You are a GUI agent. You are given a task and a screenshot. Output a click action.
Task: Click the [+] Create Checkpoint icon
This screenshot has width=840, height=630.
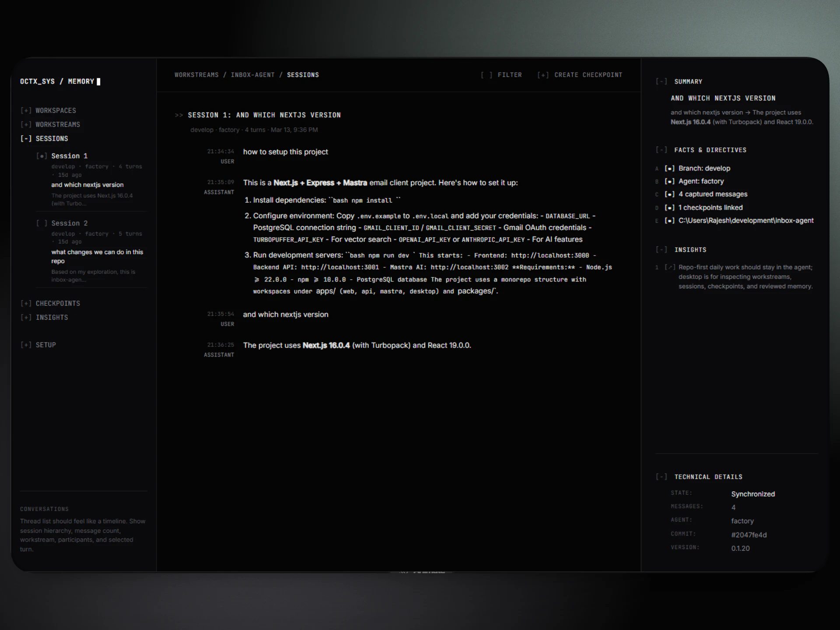[543, 75]
